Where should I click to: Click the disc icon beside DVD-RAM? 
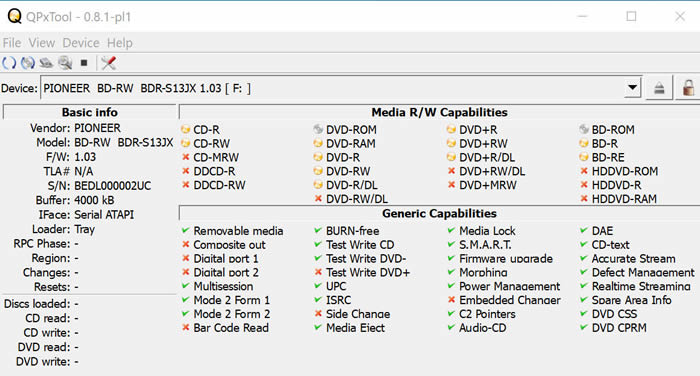[x=318, y=143]
